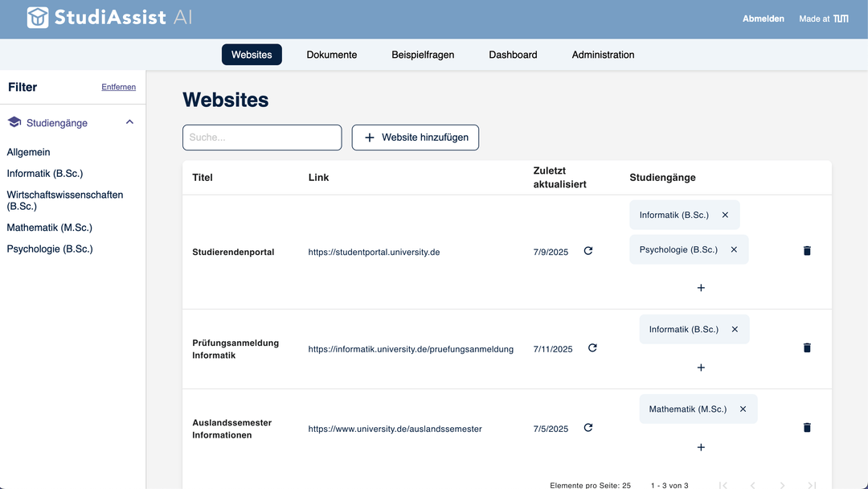Open the Administration section

click(602, 54)
